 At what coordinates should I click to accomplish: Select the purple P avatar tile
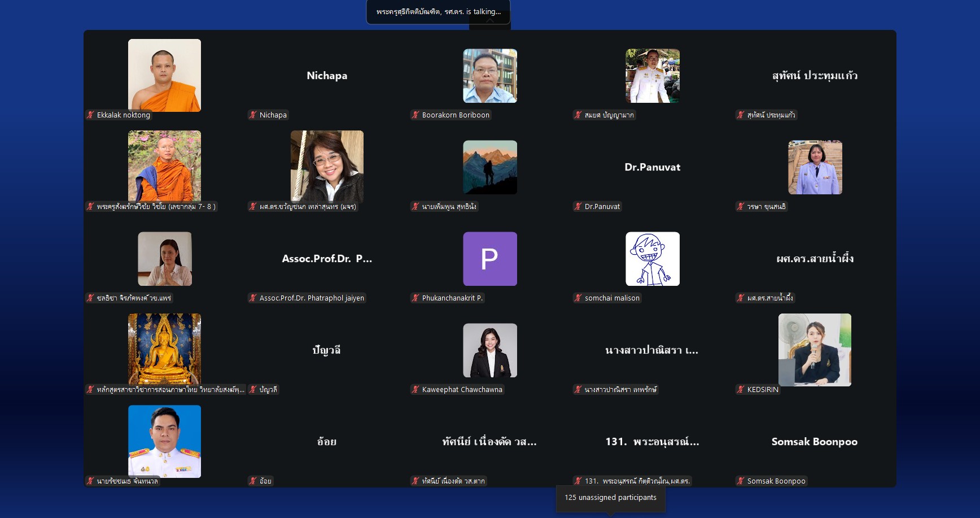click(489, 259)
